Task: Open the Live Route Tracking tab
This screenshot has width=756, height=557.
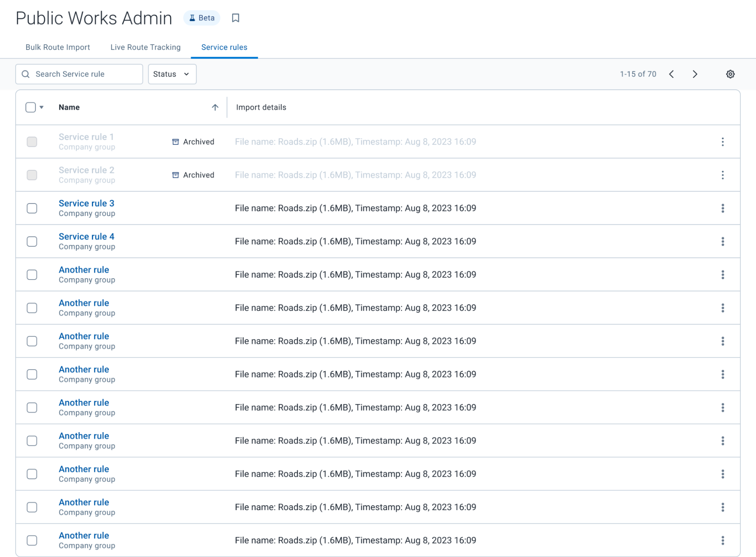Action: [145, 47]
